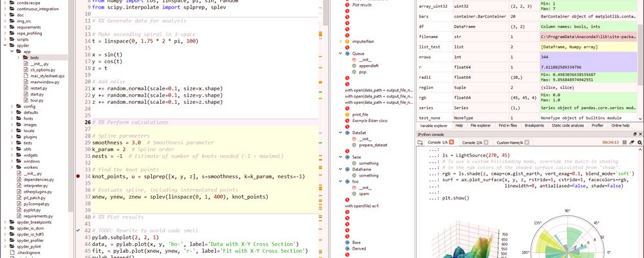The height and width of the screenshot is (258, 644).
Task: Open the Find in files tab
Action: click(507, 126)
